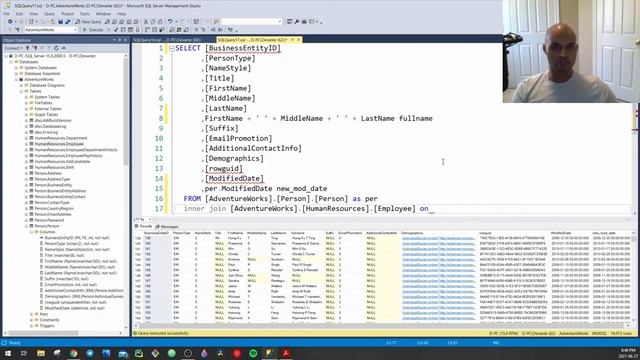Collapse the SELECT statement outline toggle
This screenshot has height=360, width=640.
(x=171, y=48)
